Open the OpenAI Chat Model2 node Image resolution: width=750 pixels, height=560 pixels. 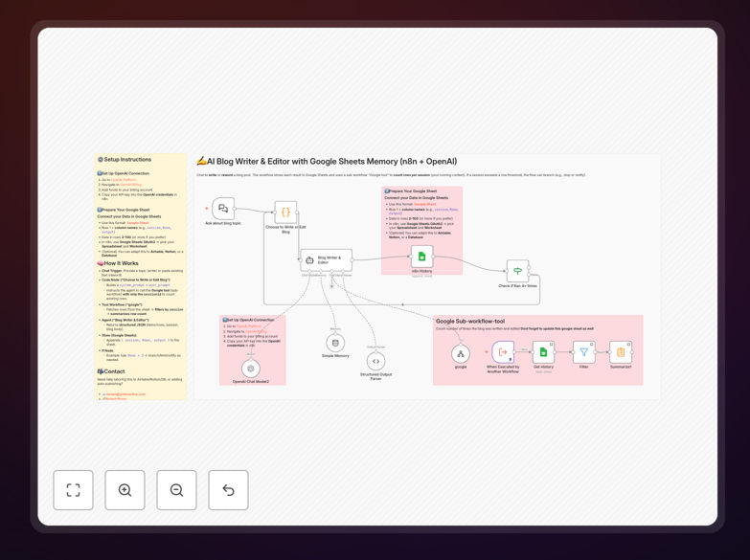[251, 369]
